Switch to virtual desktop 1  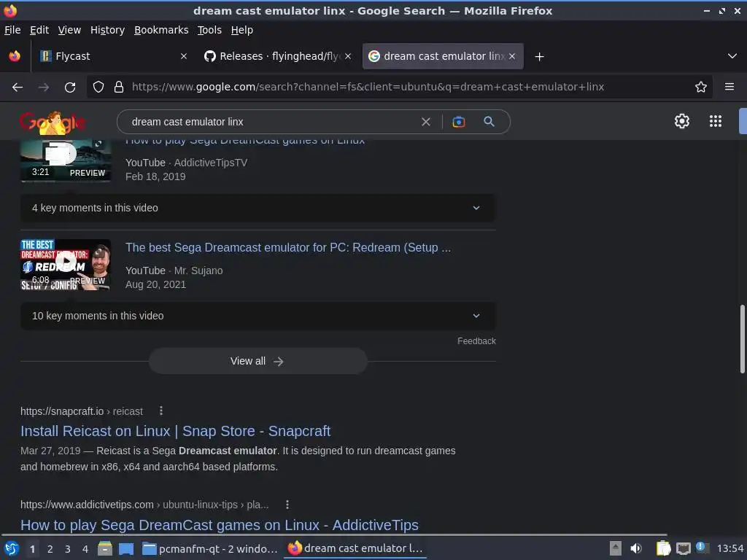(x=32, y=549)
